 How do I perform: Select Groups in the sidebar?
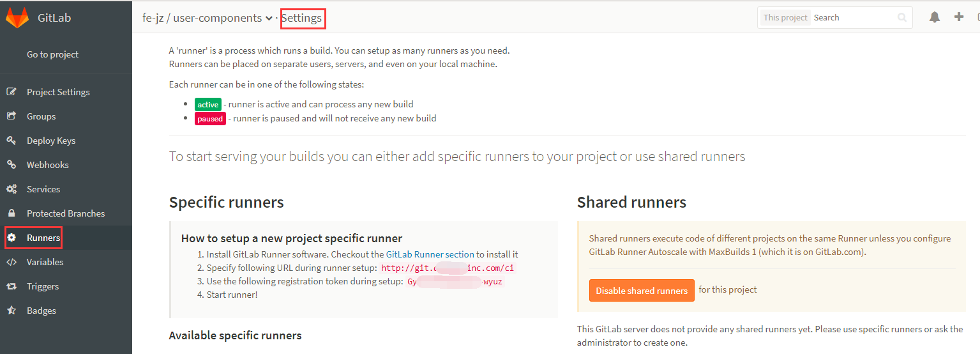pyautogui.click(x=41, y=116)
